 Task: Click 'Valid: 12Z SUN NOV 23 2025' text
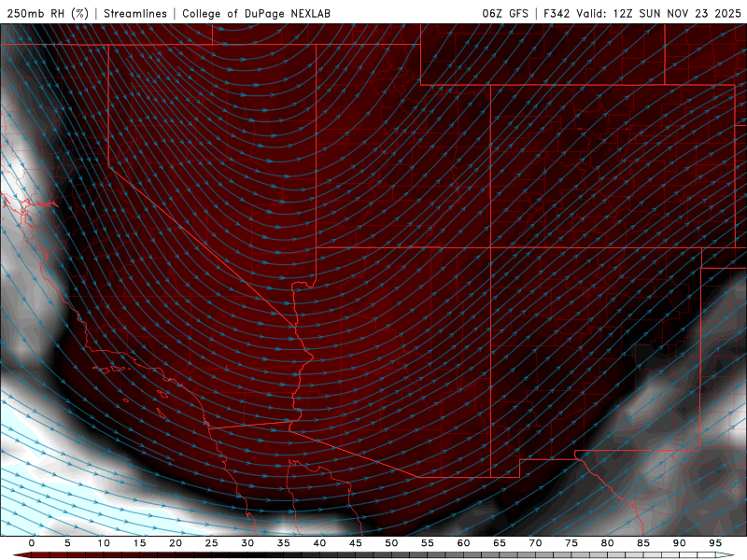pos(659,13)
